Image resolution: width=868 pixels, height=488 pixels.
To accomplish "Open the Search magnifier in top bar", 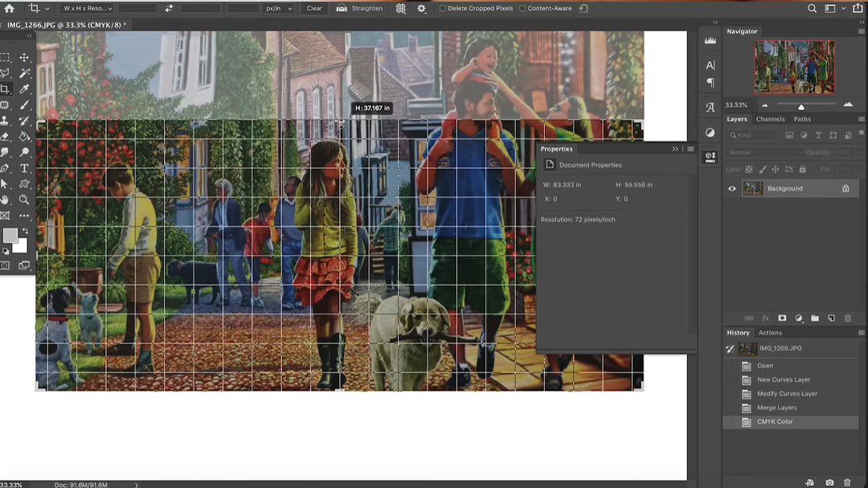I will coord(812,8).
